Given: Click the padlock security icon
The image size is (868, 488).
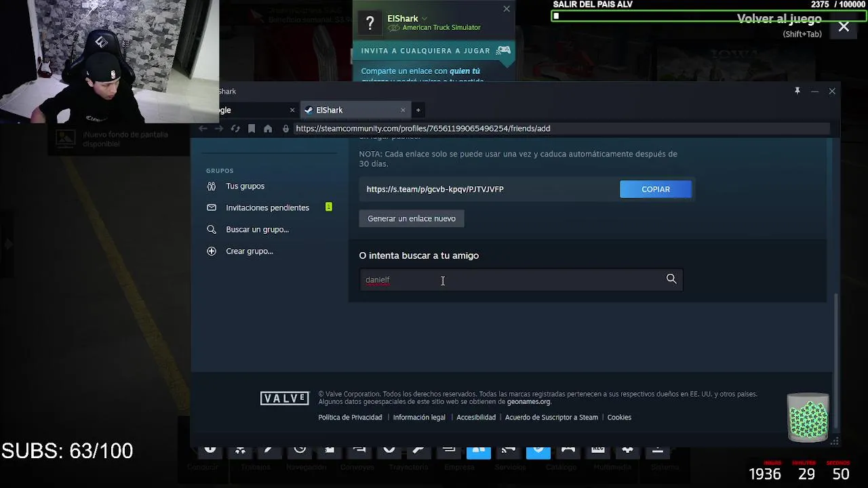Looking at the screenshot, I should tap(285, 128).
